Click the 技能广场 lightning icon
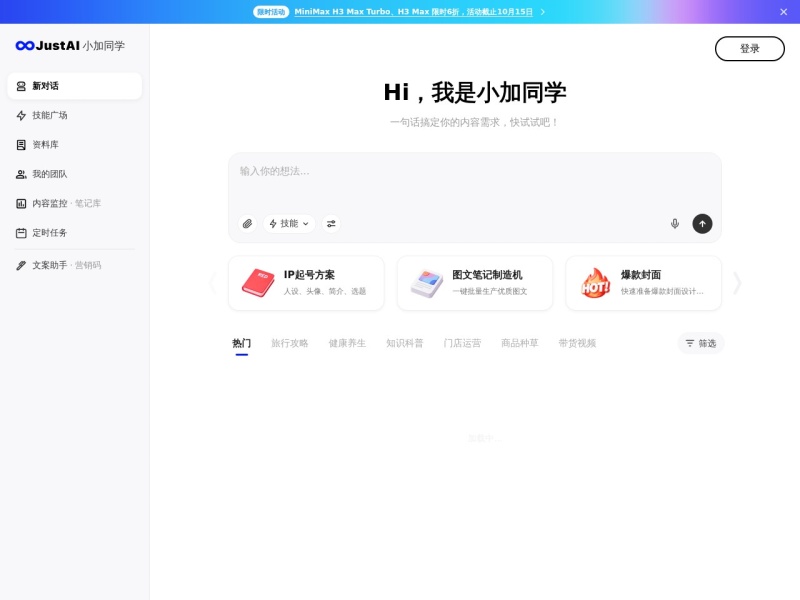This screenshot has width=800, height=600. pyautogui.click(x=21, y=115)
